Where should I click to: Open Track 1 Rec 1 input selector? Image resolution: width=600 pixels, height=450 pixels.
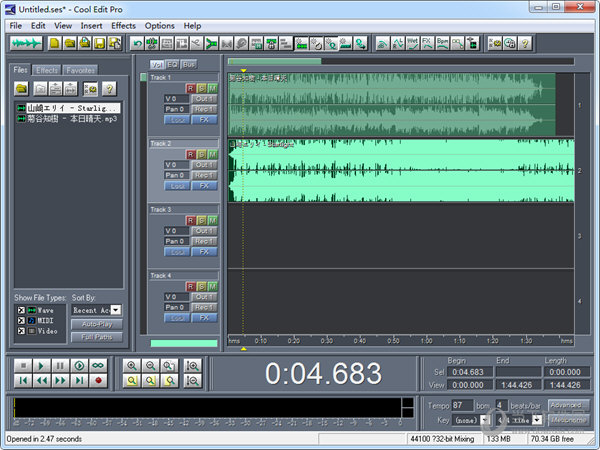pyautogui.click(x=204, y=109)
